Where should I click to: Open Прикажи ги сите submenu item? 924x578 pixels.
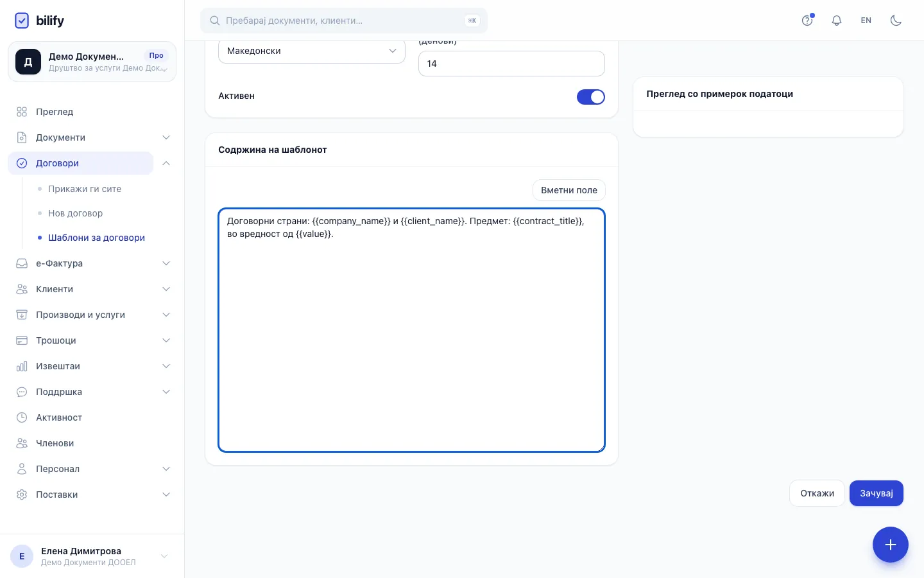coord(85,189)
